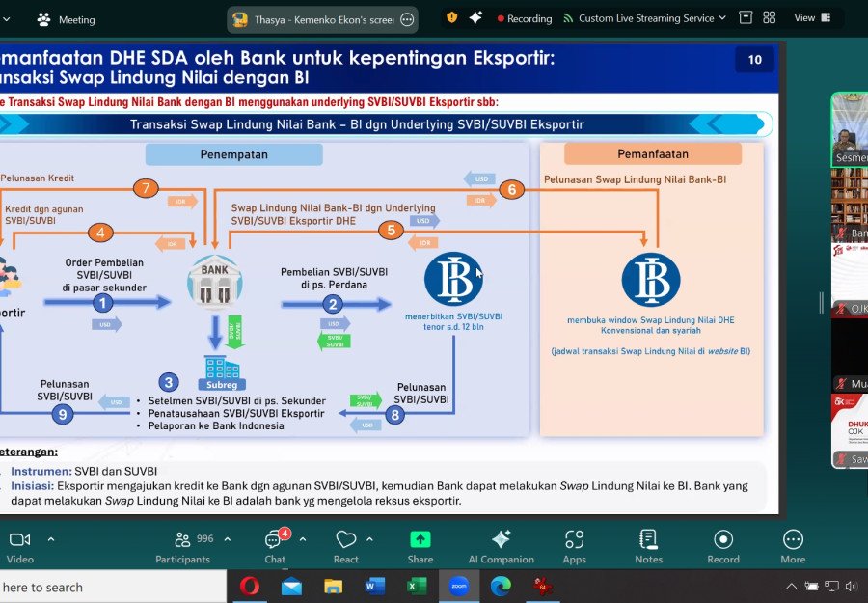Open AI Companion sparkle icon in top bar
Image resolution: width=868 pixels, height=603 pixels.
click(475, 17)
